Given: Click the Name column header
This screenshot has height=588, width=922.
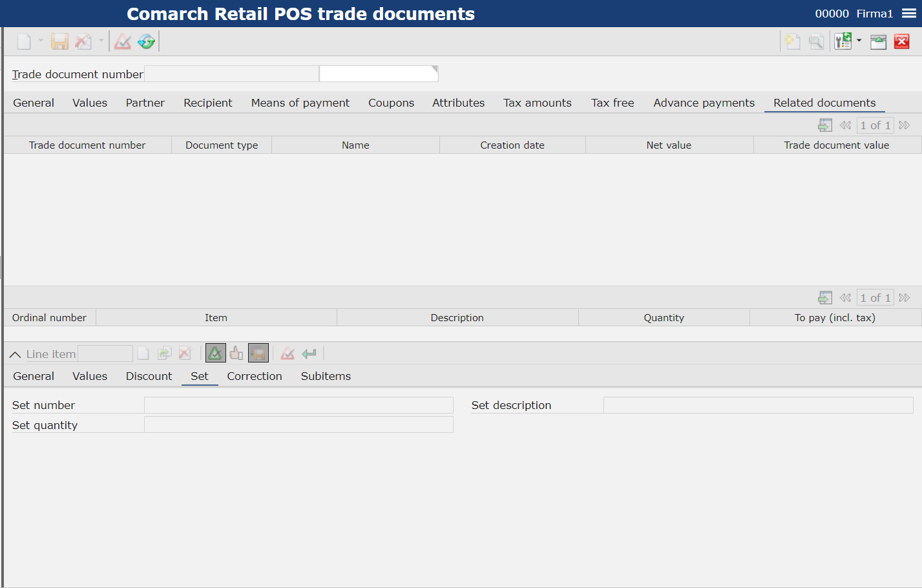Looking at the screenshot, I should (x=355, y=145).
